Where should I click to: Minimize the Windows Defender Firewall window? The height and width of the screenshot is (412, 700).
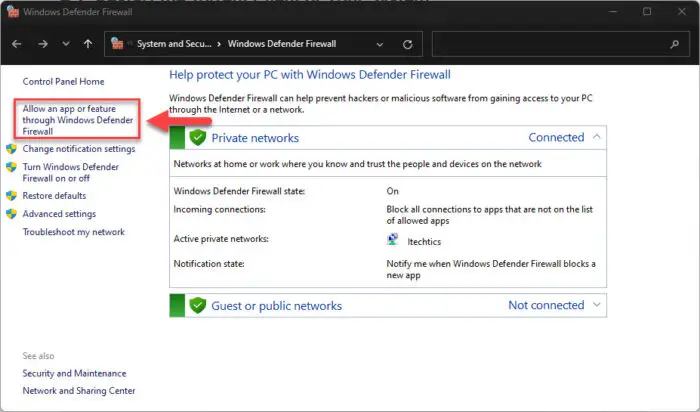[x=613, y=12]
